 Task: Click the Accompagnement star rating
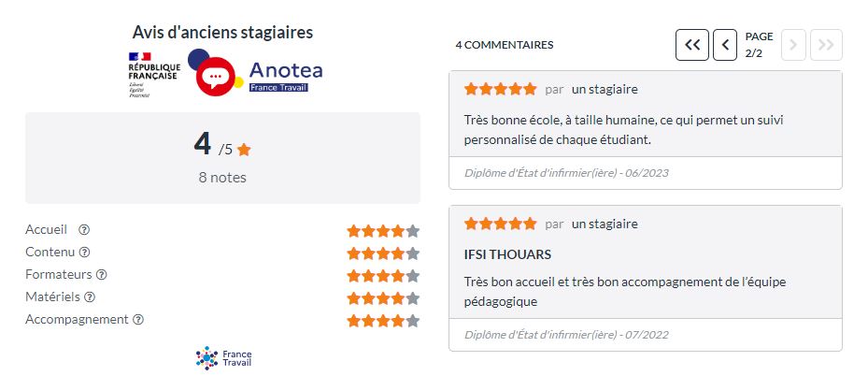coord(383,321)
